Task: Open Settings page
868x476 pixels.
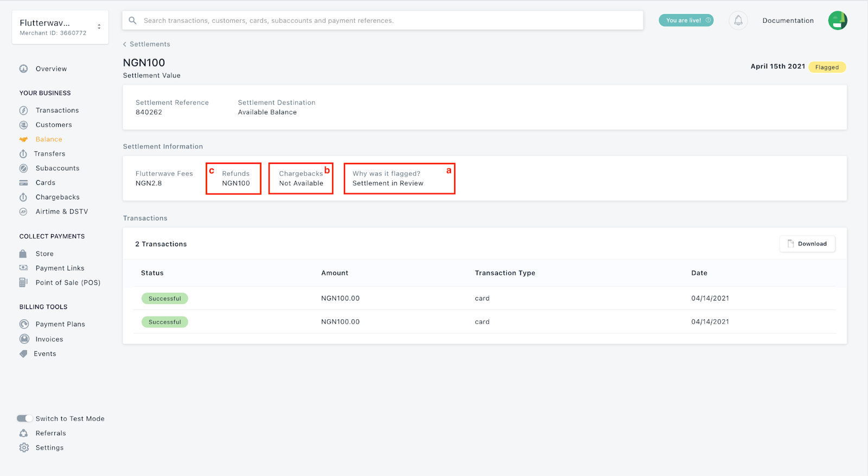Action: click(49, 448)
